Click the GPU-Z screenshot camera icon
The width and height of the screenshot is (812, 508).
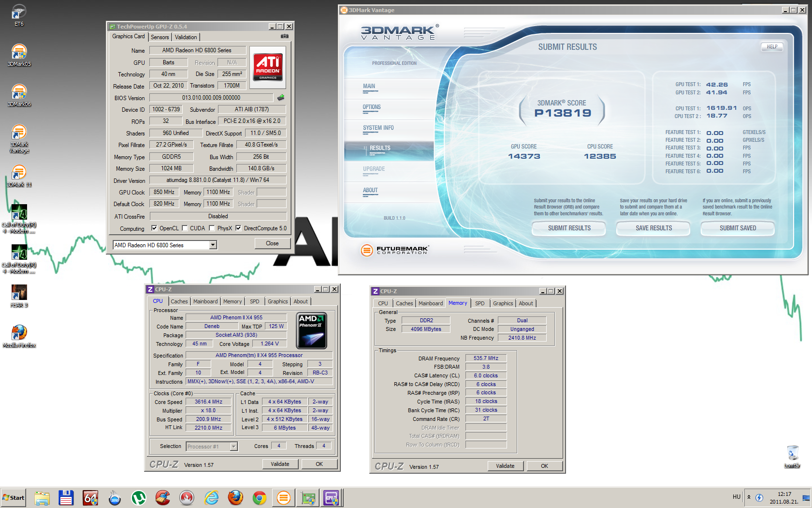coord(285,36)
